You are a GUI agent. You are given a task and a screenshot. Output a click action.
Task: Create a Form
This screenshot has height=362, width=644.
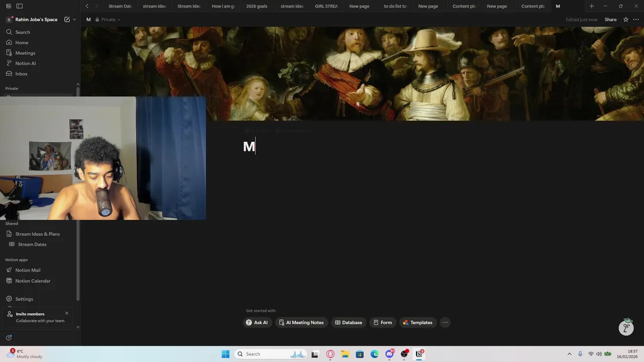coord(382,323)
